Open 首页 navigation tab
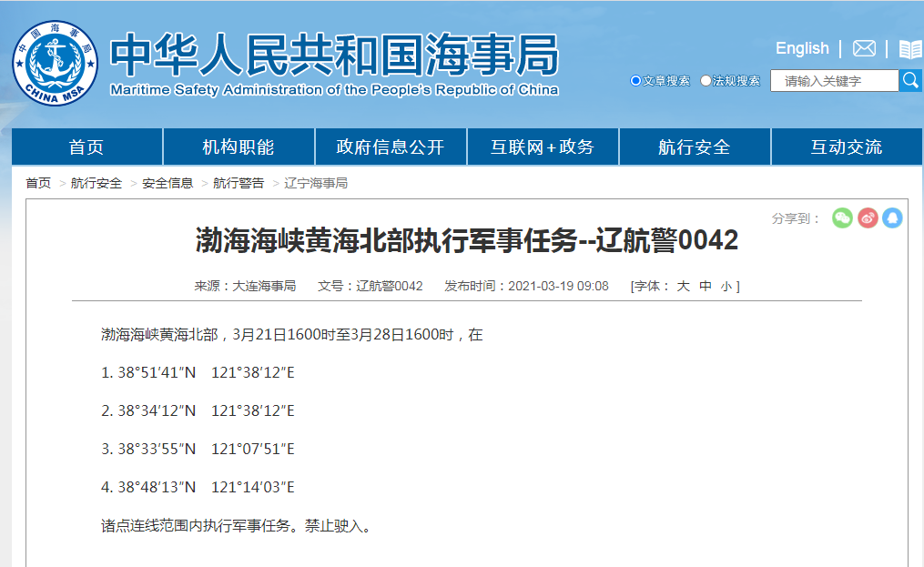Screen dimensions: 924x567 (86, 147)
